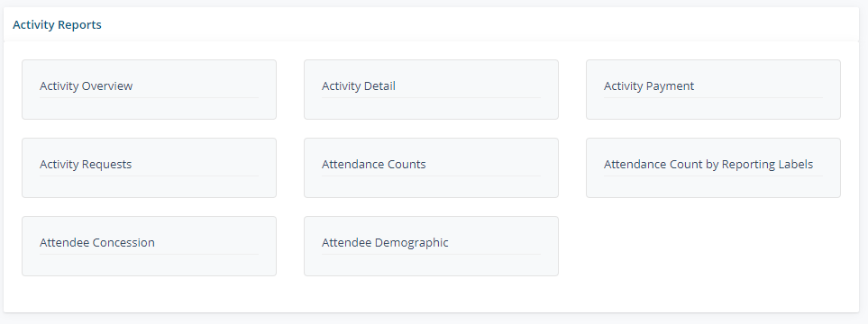868x324 pixels.
Task: Open the Activity Detail report
Action: pos(431,90)
